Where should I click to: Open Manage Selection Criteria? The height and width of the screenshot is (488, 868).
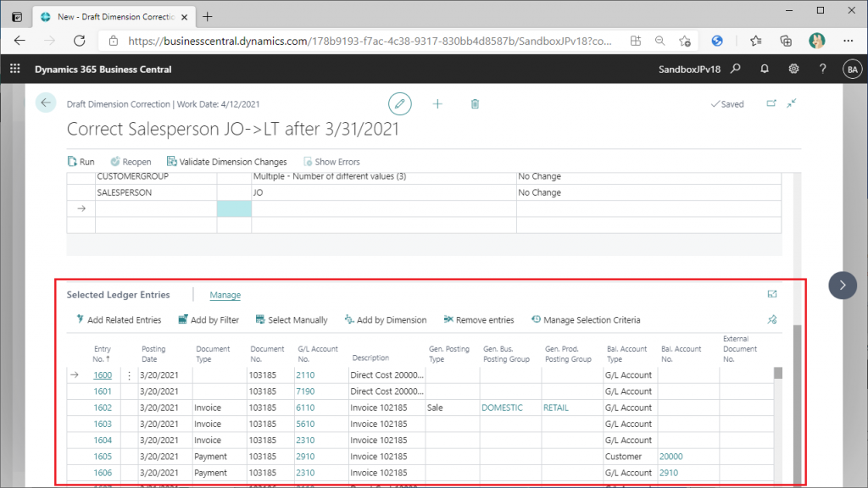(x=586, y=319)
